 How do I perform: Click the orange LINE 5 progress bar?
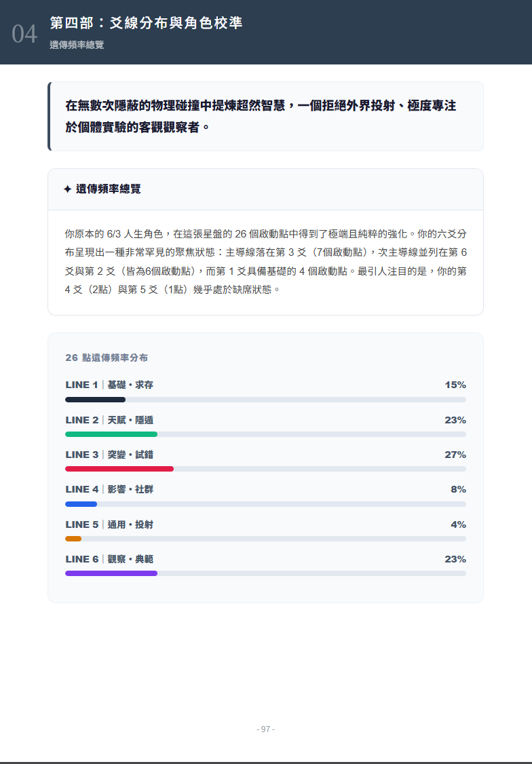pyautogui.click(x=73, y=539)
